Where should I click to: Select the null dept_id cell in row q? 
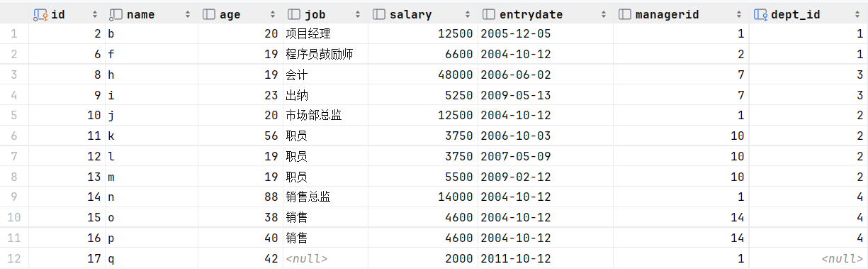pyautogui.click(x=808, y=258)
